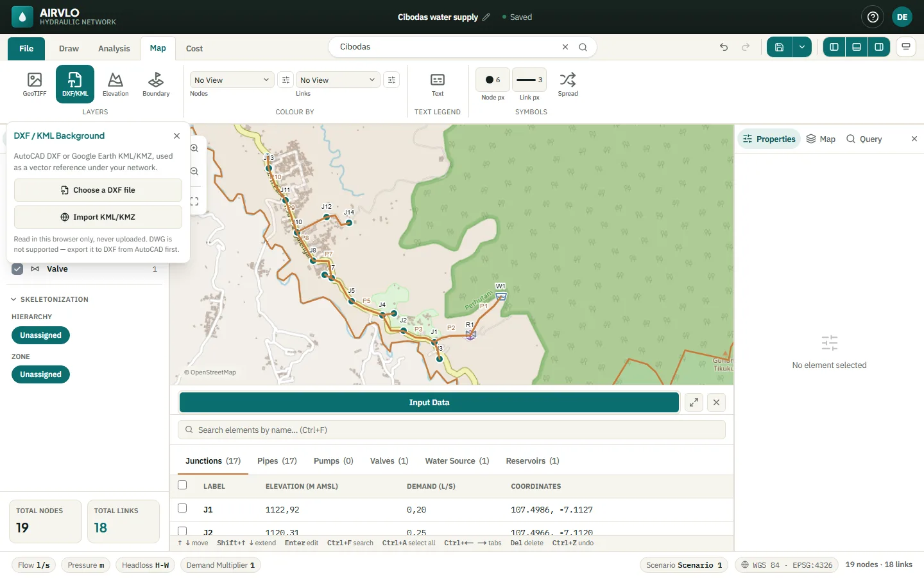Click the Import KML/KMZ button
Viewport: 924px width, 578px height.
coord(98,217)
